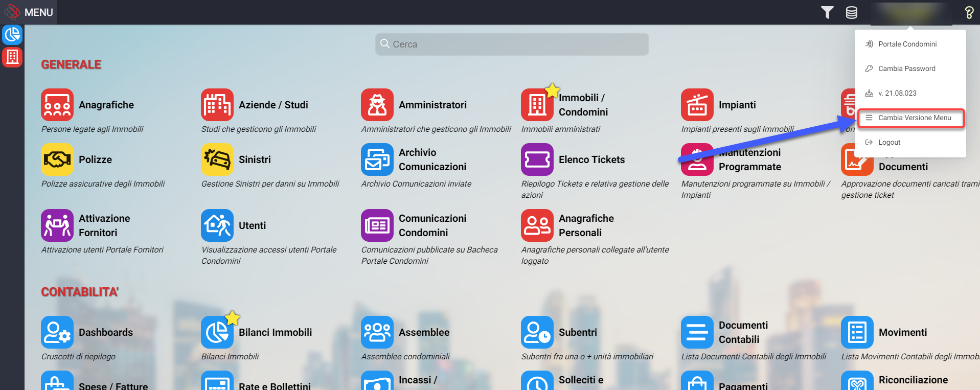Image resolution: width=980 pixels, height=390 pixels.
Task: Open the Aziende / Studi icon
Action: coord(217,105)
